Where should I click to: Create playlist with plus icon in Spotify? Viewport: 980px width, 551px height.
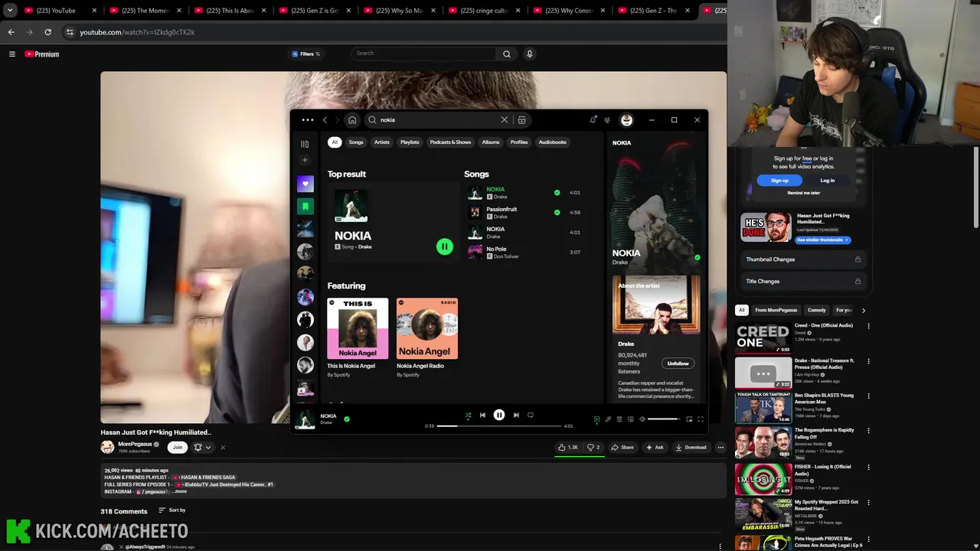tap(305, 160)
